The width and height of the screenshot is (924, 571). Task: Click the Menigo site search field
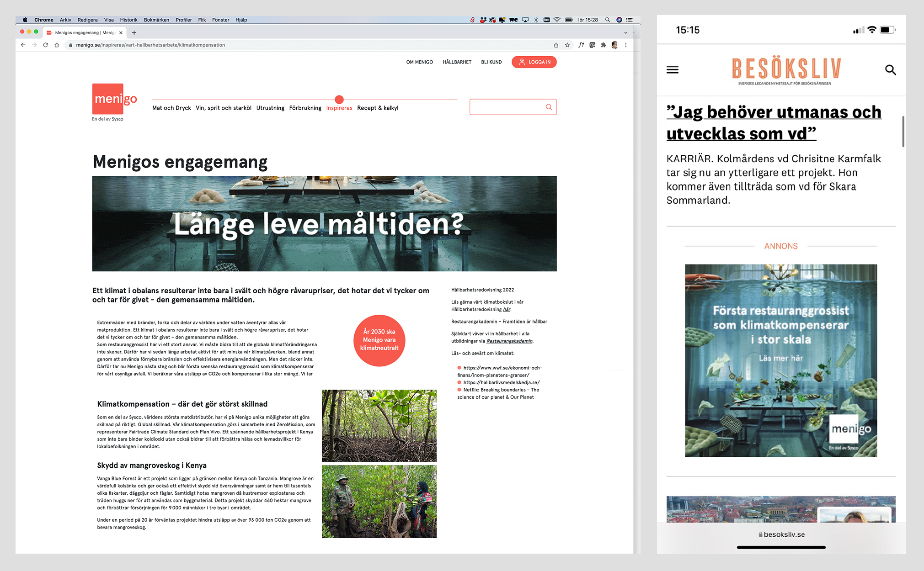coord(513,107)
